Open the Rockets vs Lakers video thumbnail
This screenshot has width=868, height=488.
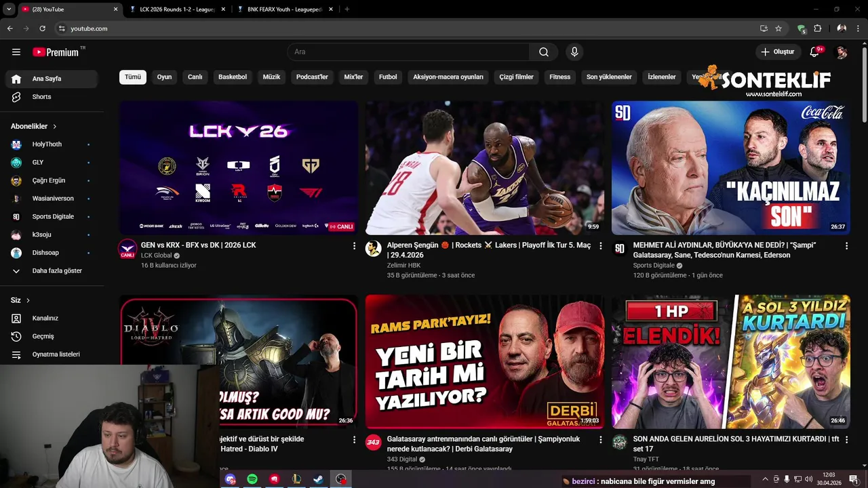[485, 168]
